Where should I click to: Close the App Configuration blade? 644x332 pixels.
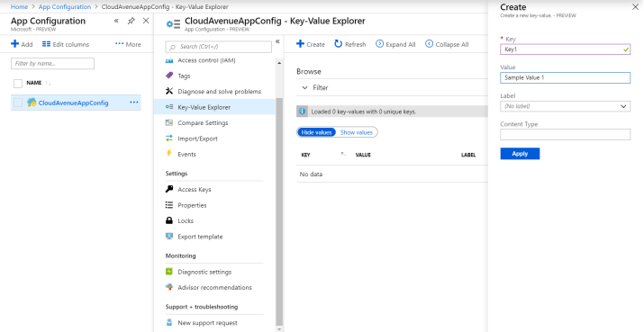pyautogui.click(x=146, y=21)
